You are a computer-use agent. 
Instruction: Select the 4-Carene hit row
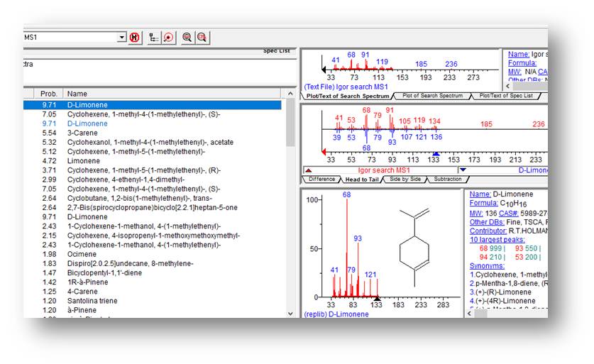click(x=153, y=292)
